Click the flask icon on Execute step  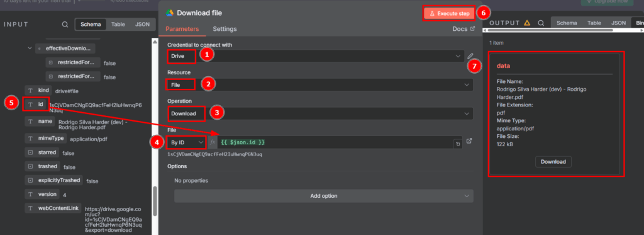[432, 14]
